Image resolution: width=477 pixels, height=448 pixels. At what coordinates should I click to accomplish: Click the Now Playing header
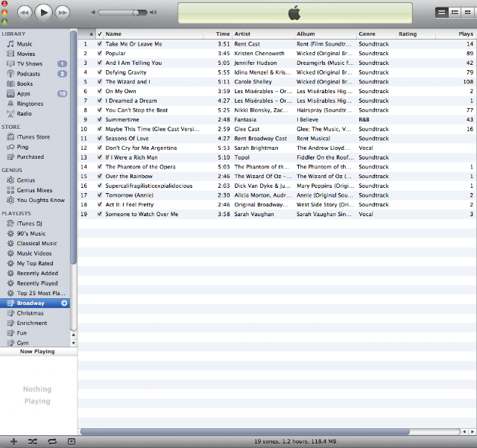tap(38, 352)
